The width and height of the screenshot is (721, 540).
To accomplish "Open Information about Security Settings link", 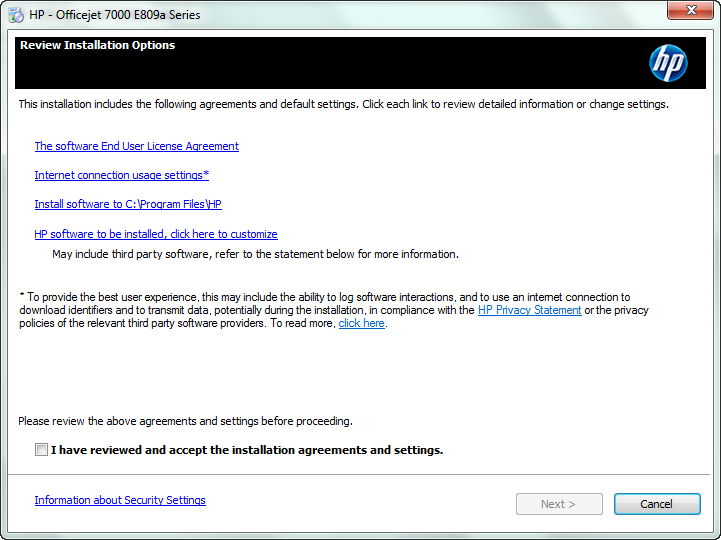I will coord(120,500).
